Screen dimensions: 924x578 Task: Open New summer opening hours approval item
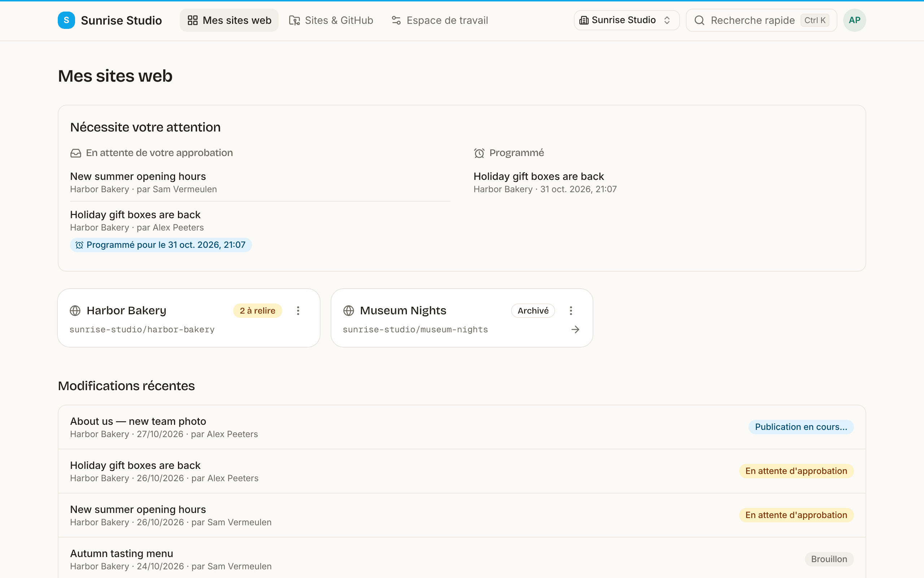[260, 182]
